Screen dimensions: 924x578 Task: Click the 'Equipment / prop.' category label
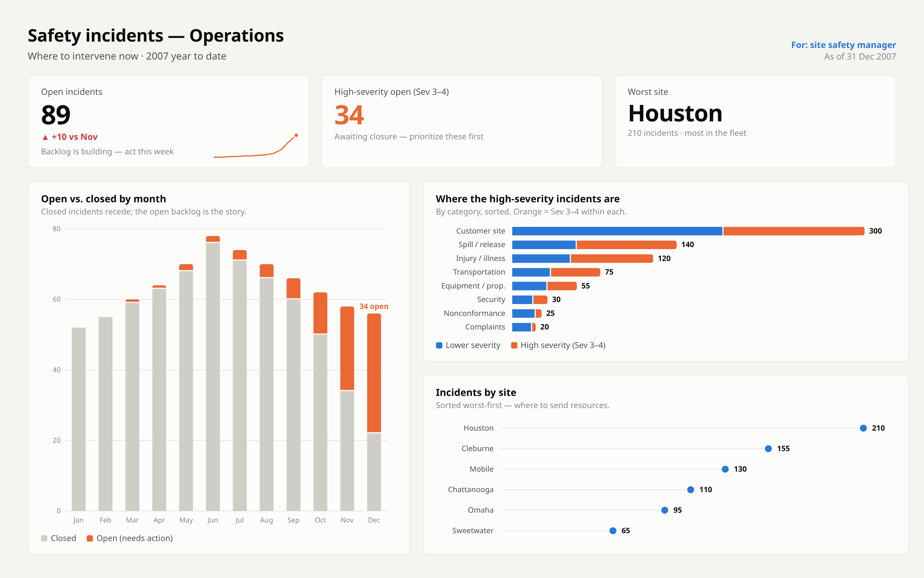(x=473, y=286)
